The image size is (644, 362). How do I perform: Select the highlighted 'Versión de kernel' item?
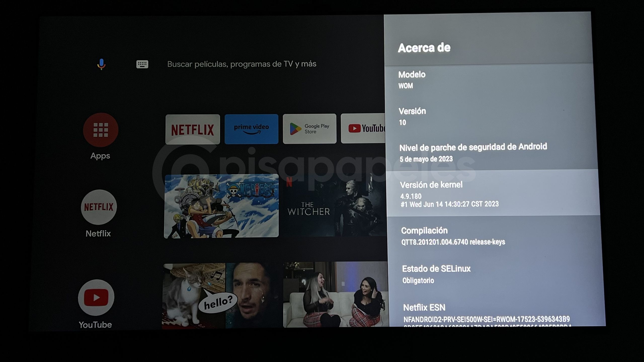(493, 194)
